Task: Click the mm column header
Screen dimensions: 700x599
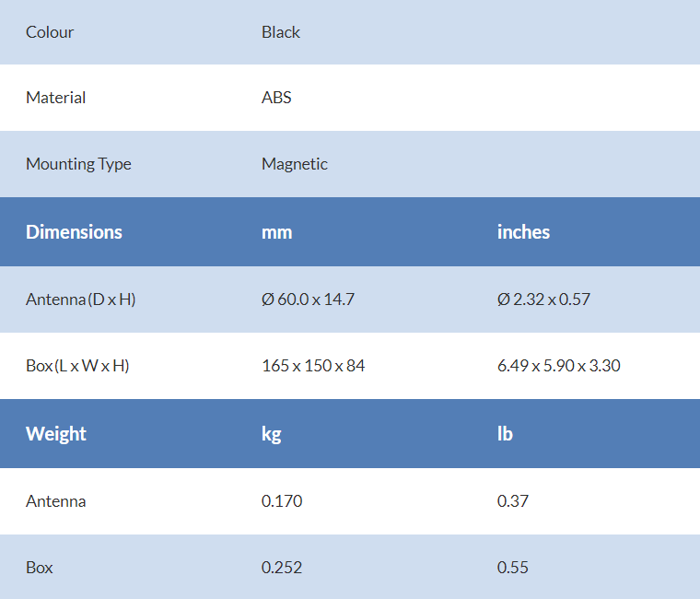Action: point(277,232)
